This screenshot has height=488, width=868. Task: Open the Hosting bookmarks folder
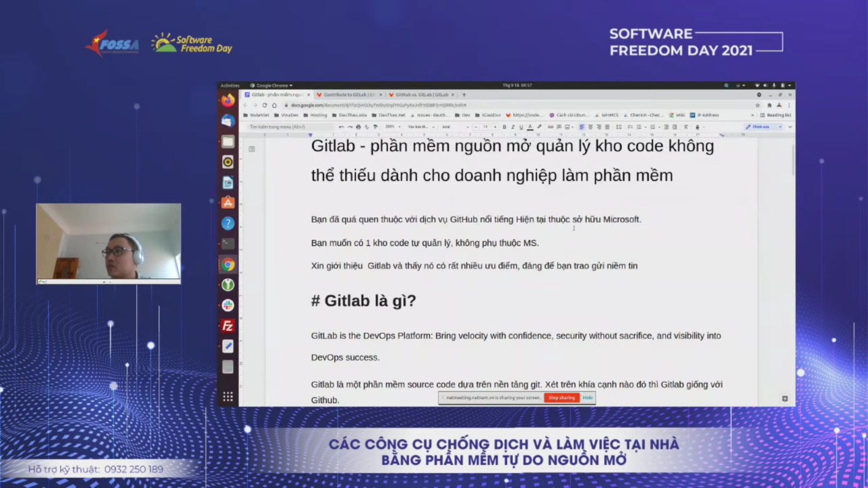click(315, 115)
